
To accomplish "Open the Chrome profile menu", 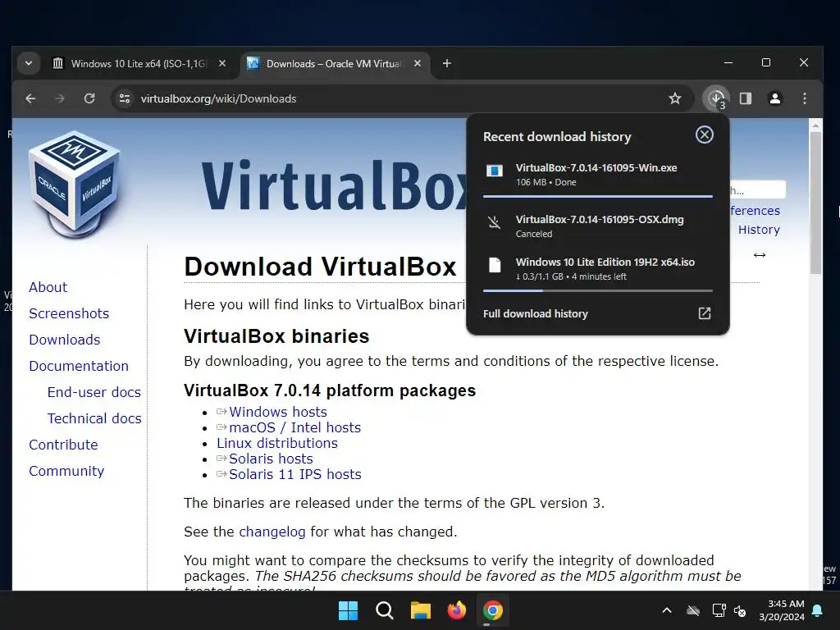I will pos(774,98).
